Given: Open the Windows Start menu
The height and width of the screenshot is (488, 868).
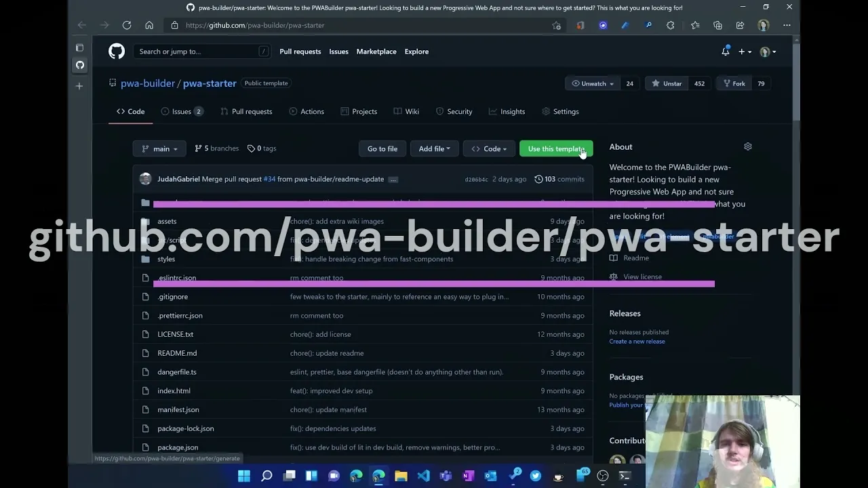Looking at the screenshot, I should click(x=244, y=476).
